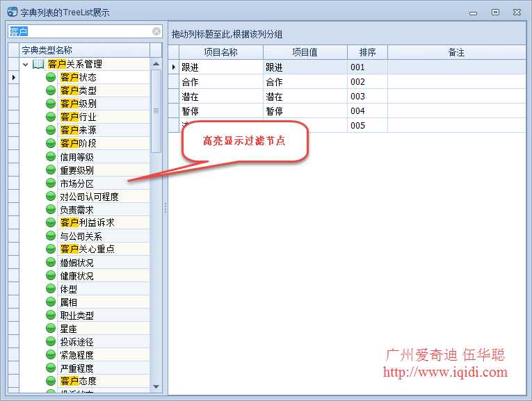Click green icon next to 负责需求
Viewport: 532px width, 401px height.
[x=51, y=210]
